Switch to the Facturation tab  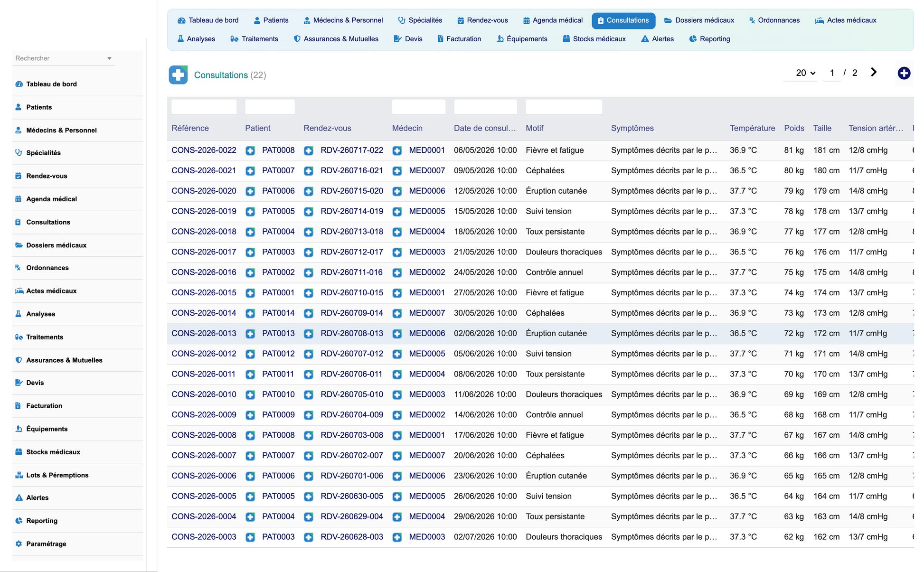click(459, 39)
